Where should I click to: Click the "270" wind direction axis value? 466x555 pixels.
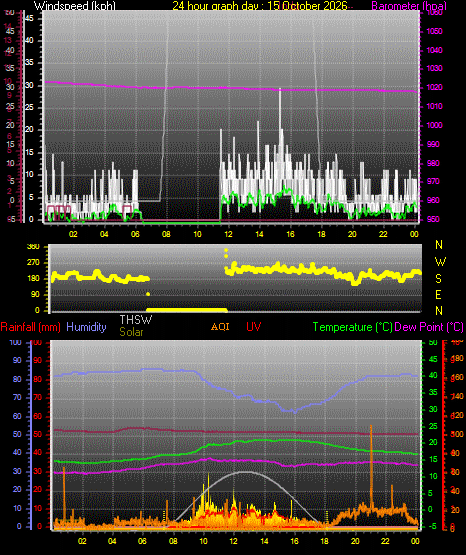click(34, 263)
